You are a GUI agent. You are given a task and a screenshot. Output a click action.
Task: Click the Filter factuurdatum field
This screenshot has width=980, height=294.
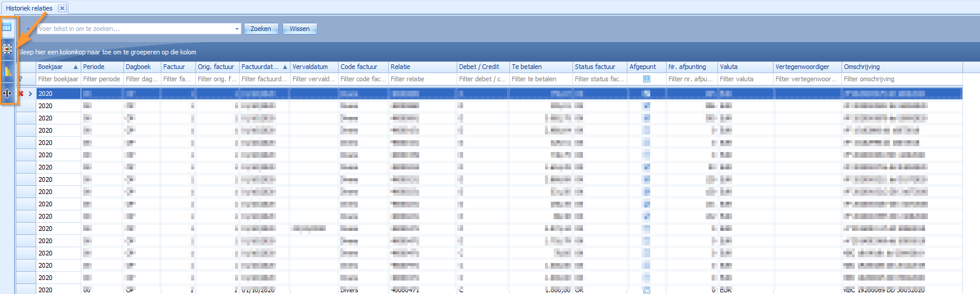point(265,79)
